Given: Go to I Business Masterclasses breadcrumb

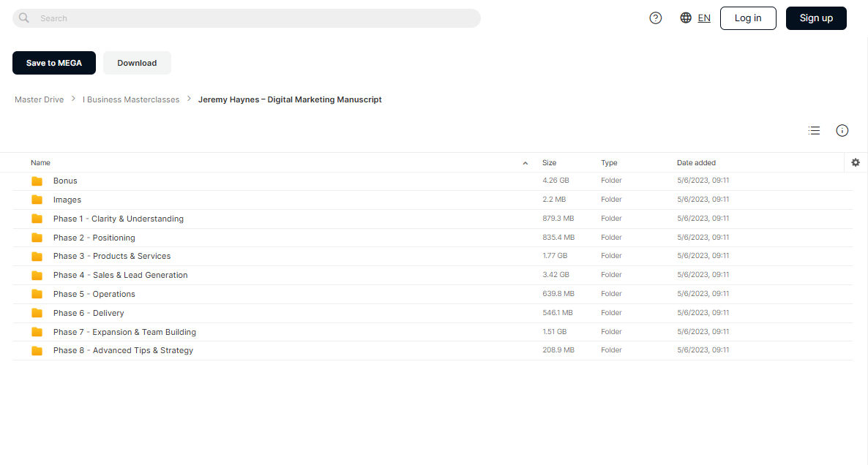Looking at the screenshot, I should tap(131, 99).
